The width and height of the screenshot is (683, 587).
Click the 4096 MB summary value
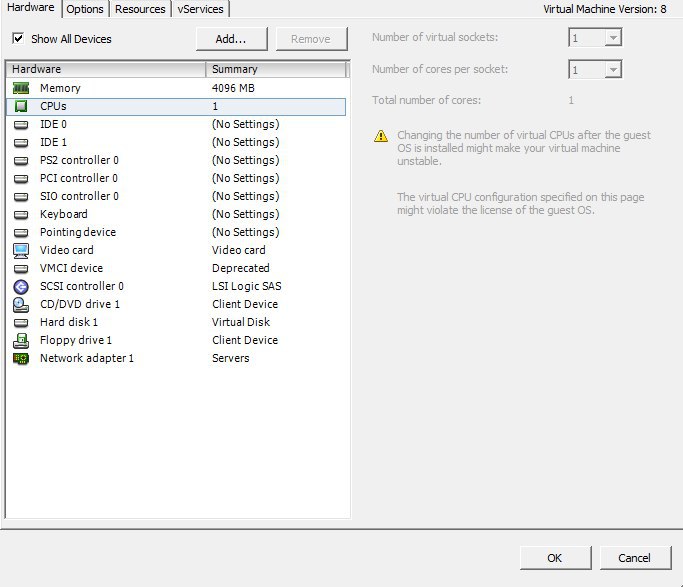click(x=233, y=88)
